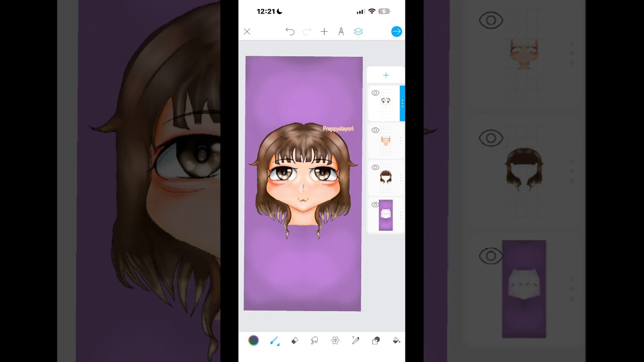
Task: Hide the hair layer via its eye
Action: pos(375,167)
